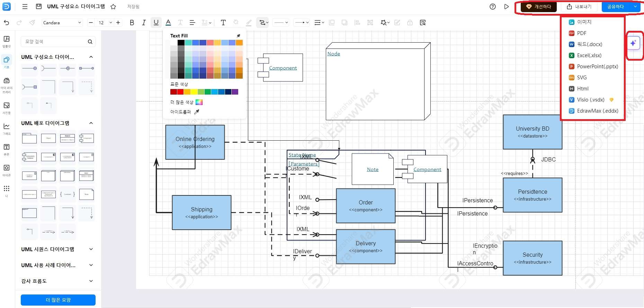Decrease font size with minus button
644x308 pixels.
91,23
